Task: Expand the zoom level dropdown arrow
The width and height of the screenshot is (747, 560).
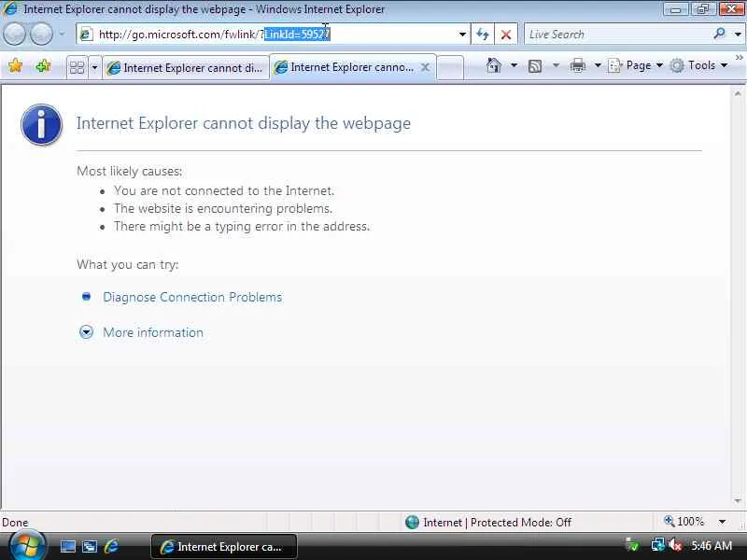Action: tap(722, 522)
